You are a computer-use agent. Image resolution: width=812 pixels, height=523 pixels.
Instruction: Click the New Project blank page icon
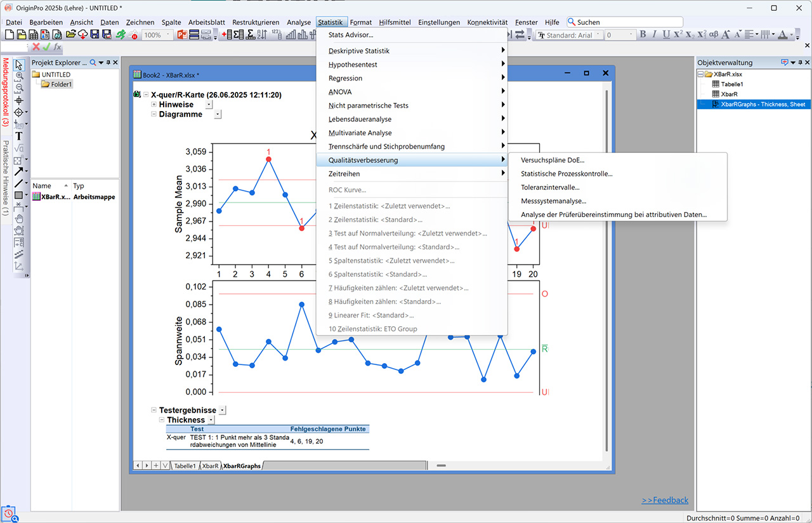coord(9,35)
